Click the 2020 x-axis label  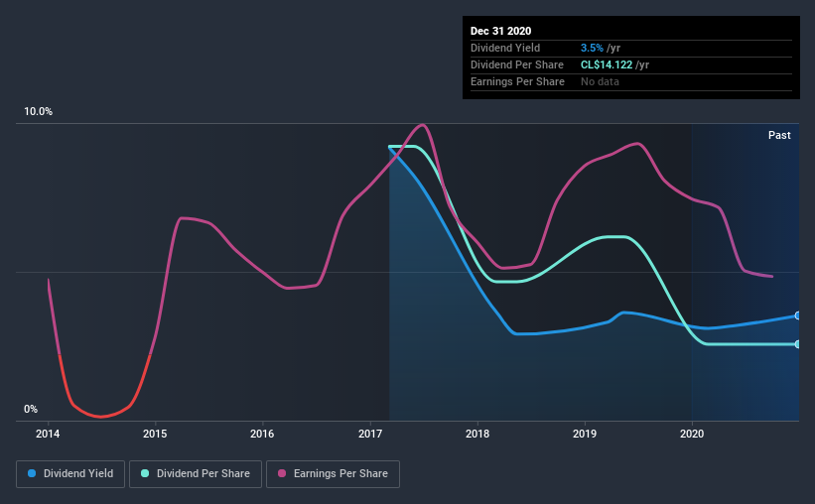pos(692,434)
